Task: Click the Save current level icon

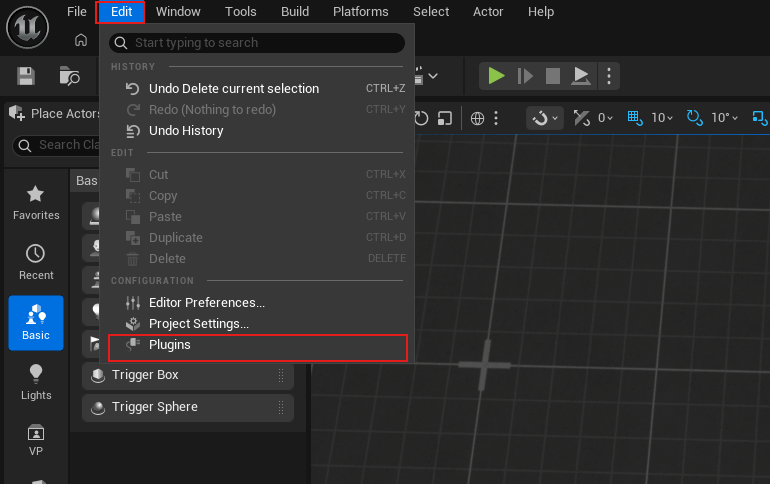Action: (x=26, y=76)
